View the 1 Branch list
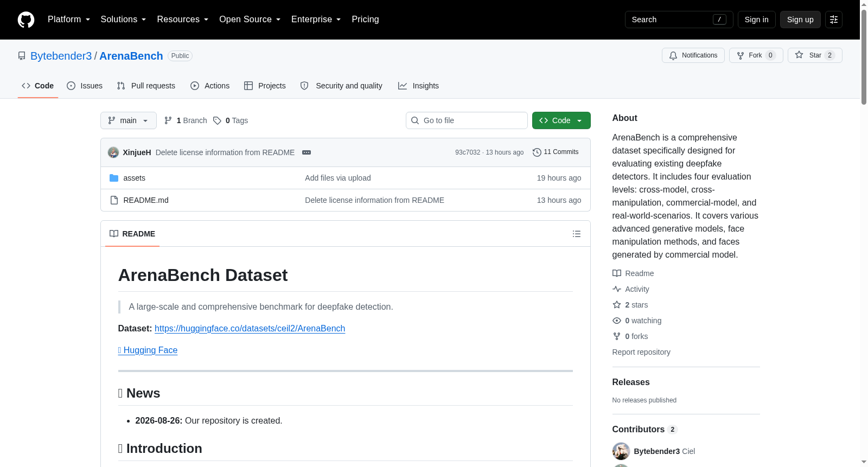868x467 pixels. point(186,120)
